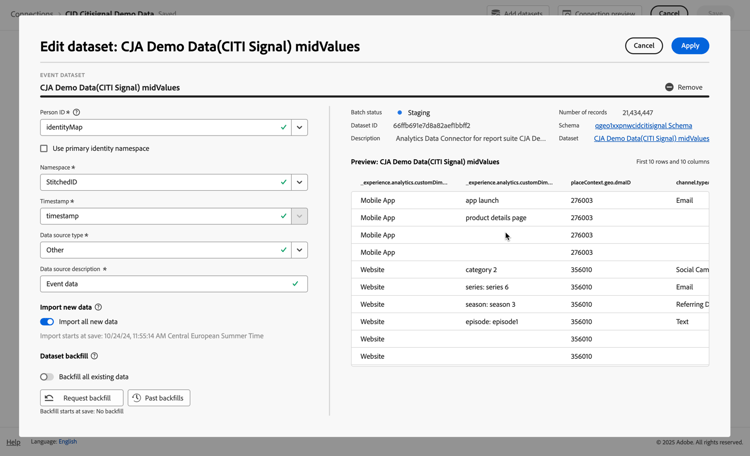Screen dimensions: 750x456
Task: Turn off Import all new data
Action: [47, 322]
